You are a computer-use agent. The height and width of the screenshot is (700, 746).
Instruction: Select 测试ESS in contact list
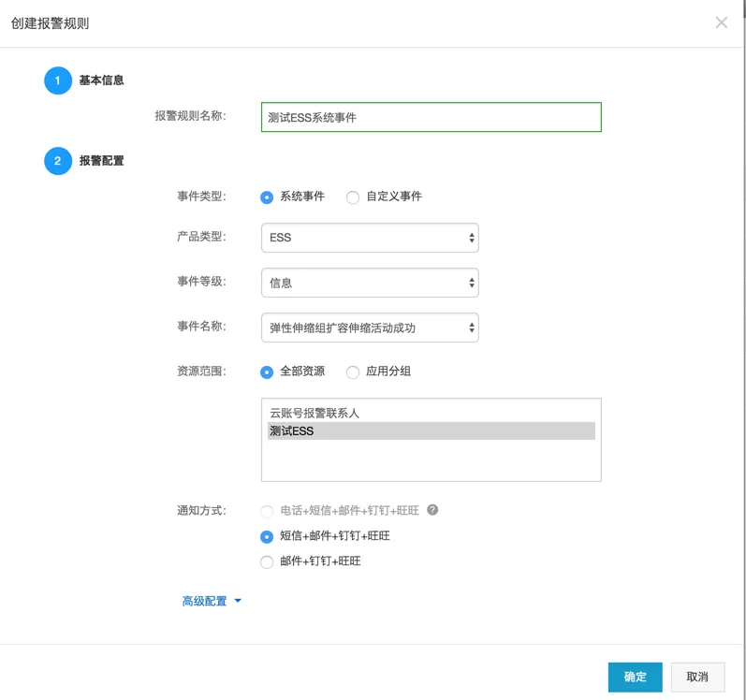[x=432, y=430]
